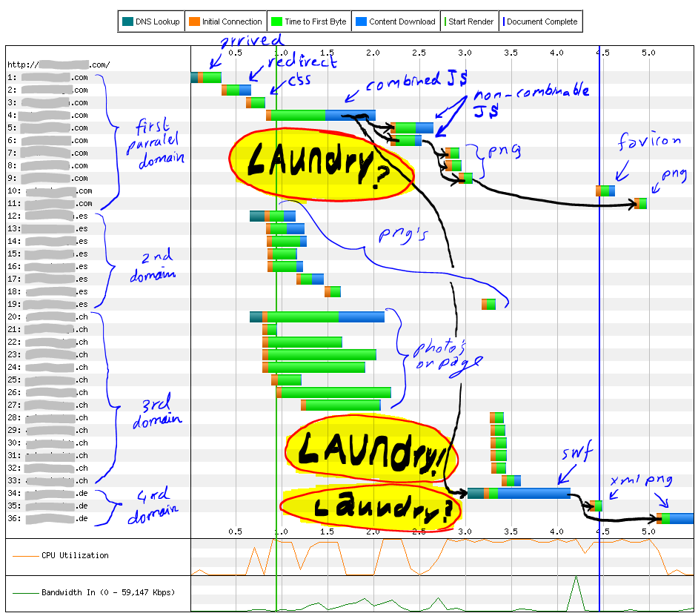Click the DNS Lookup legend label

click(x=158, y=21)
